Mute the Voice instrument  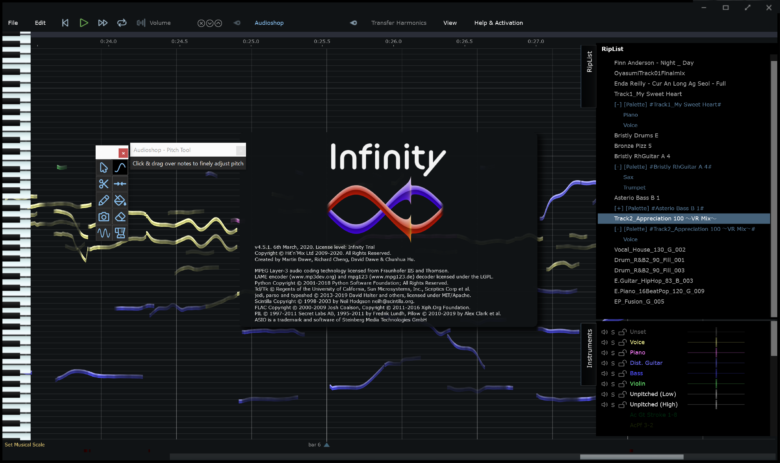[604, 342]
